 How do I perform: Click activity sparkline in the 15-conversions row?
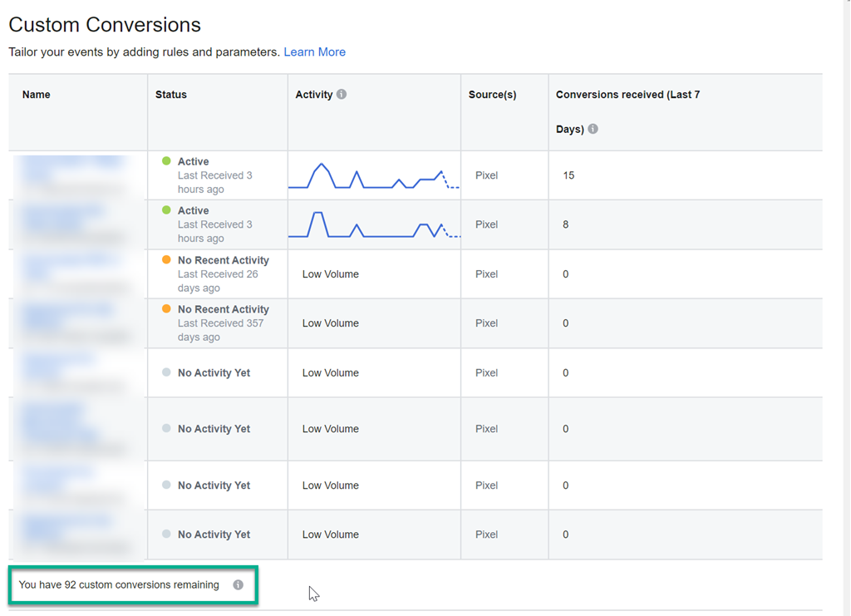coord(374,176)
